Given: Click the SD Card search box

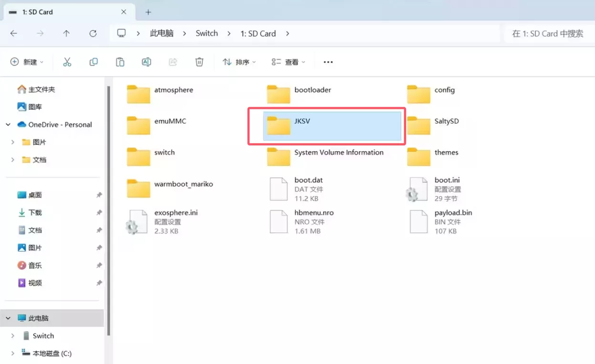Looking at the screenshot, I should (547, 33).
